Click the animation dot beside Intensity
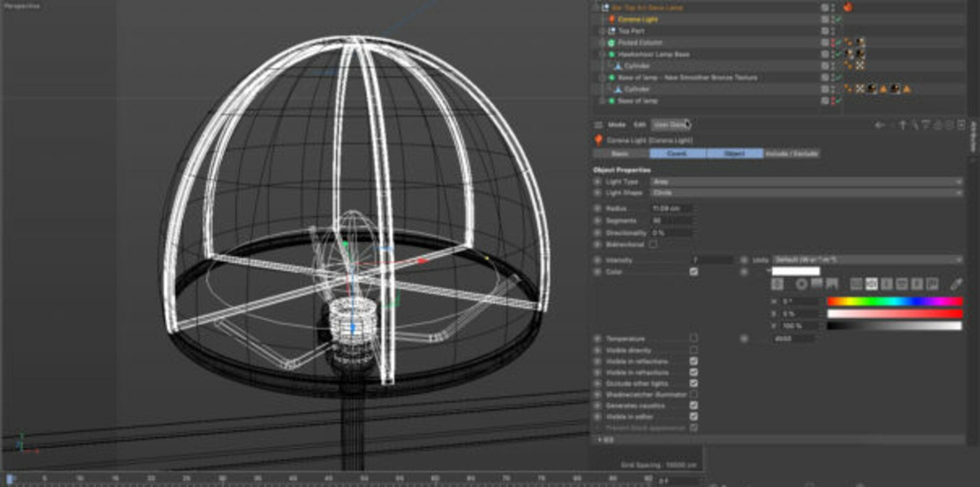Viewport: 980px width, 487px height. tap(597, 260)
